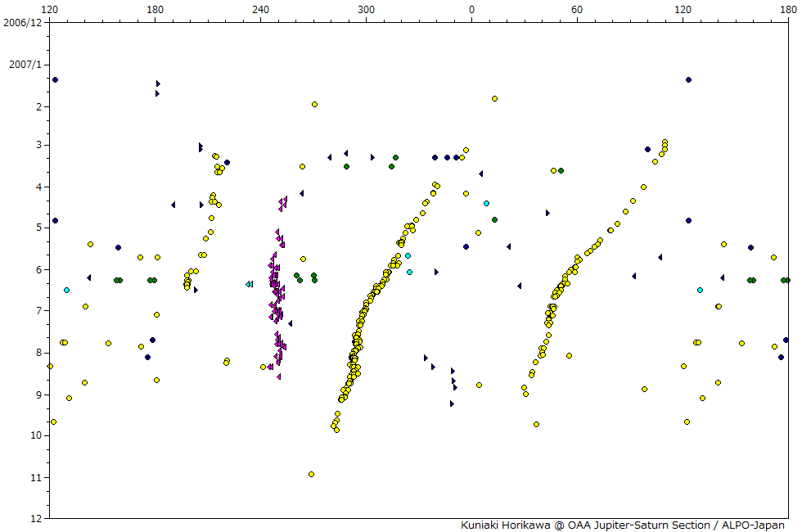Click month label '12' at the vertical axis bottom

[x=36, y=519]
